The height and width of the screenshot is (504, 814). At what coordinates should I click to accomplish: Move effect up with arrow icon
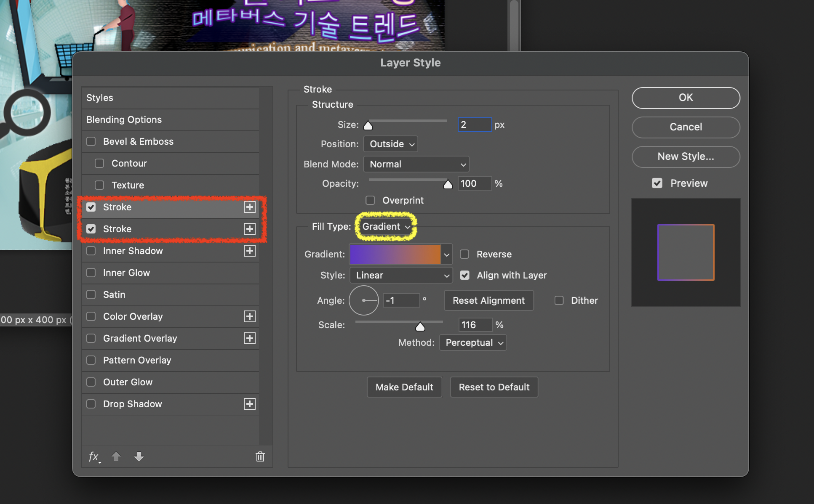pyautogui.click(x=116, y=456)
